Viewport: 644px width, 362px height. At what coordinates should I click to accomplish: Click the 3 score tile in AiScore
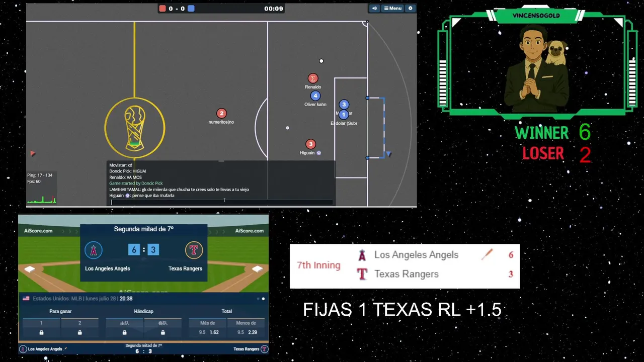pyautogui.click(x=153, y=249)
